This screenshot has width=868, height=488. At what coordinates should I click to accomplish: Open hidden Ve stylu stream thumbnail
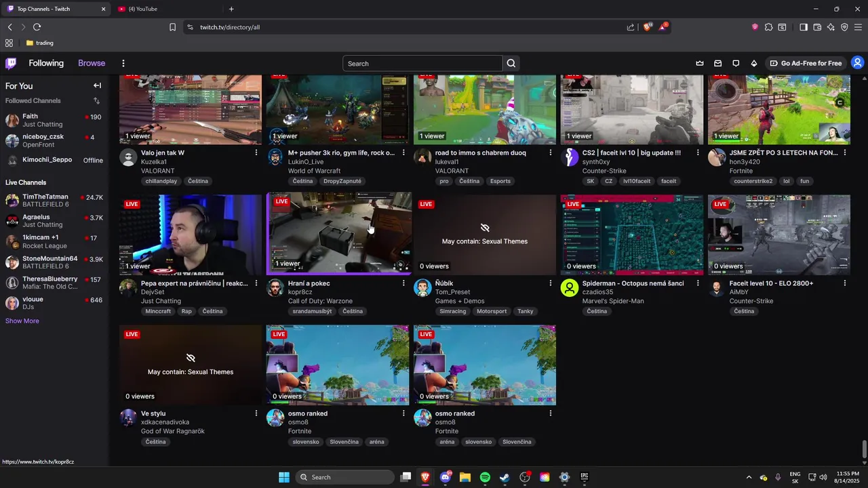coord(191,365)
